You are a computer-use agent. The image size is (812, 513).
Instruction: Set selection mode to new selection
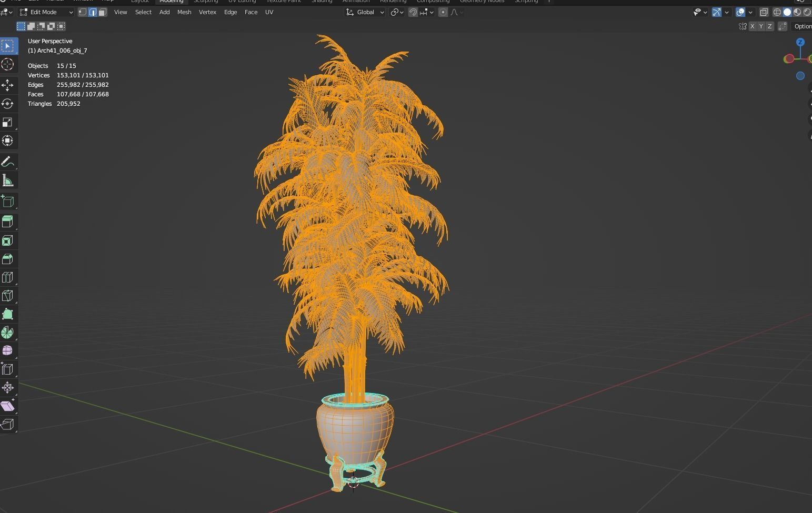(x=21, y=26)
